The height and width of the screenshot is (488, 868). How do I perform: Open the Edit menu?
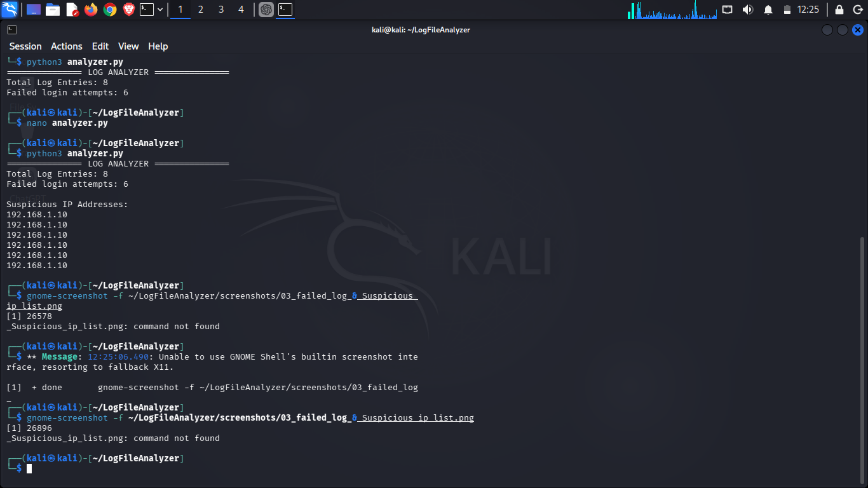click(x=100, y=46)
